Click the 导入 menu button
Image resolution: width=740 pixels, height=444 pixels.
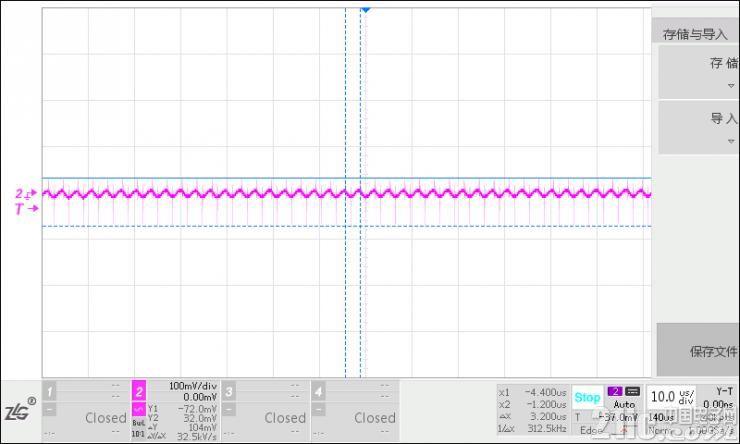pyautogui.click(x=698, y=127)
